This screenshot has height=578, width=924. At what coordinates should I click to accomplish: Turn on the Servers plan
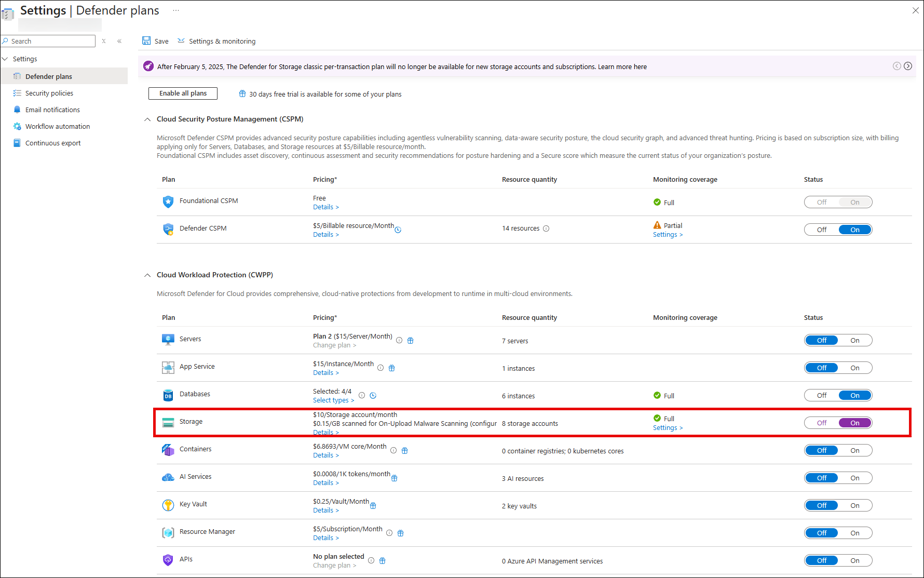[854, 341]
